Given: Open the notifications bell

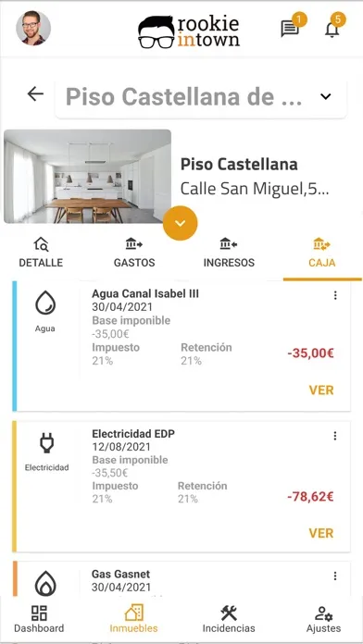Looking at the screenshot, I should coord(332,30).
